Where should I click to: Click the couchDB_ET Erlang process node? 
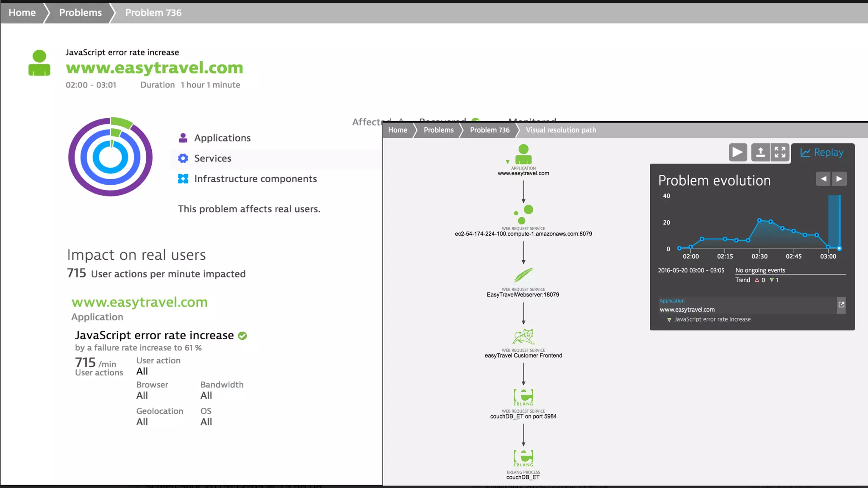tap(523, 458)
